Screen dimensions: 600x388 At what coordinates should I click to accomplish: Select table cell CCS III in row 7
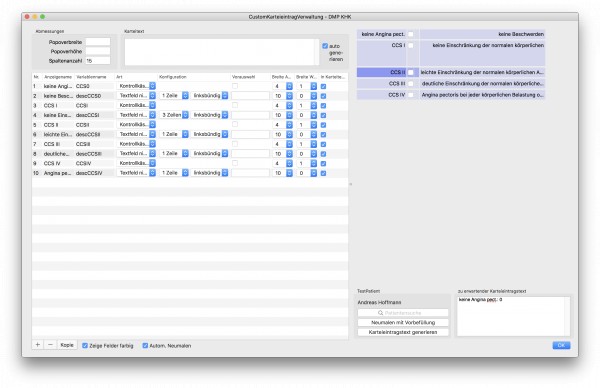[x=52, y=144]
